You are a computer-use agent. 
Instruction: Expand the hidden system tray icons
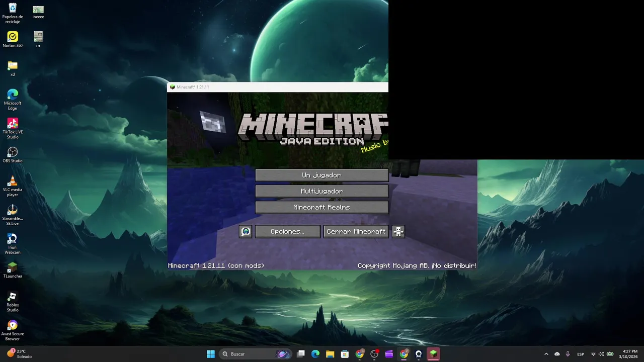pyautogui.click(x=546, y=354)
